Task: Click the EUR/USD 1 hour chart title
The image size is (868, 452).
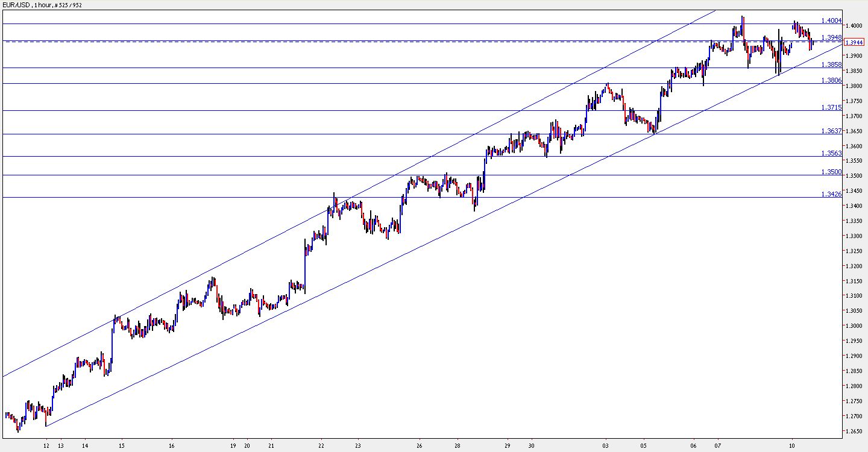Action: coord(42,5)
